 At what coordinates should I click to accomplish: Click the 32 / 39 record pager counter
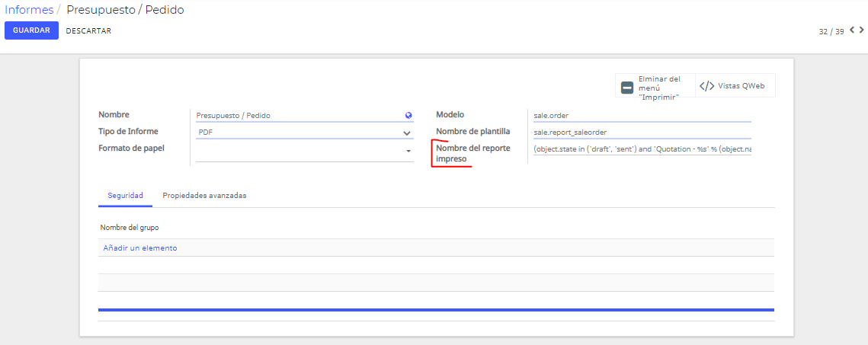pyautogui.click(x=831, y=31)
